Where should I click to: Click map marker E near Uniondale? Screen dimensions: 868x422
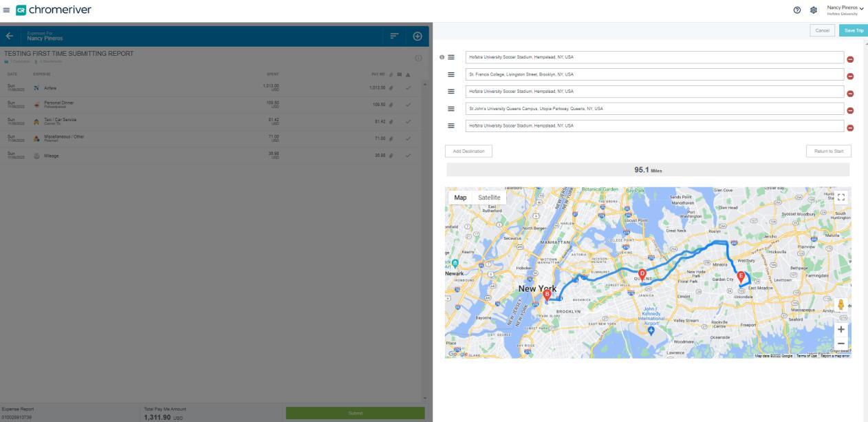pyautogui.click(x=741, y=277)
